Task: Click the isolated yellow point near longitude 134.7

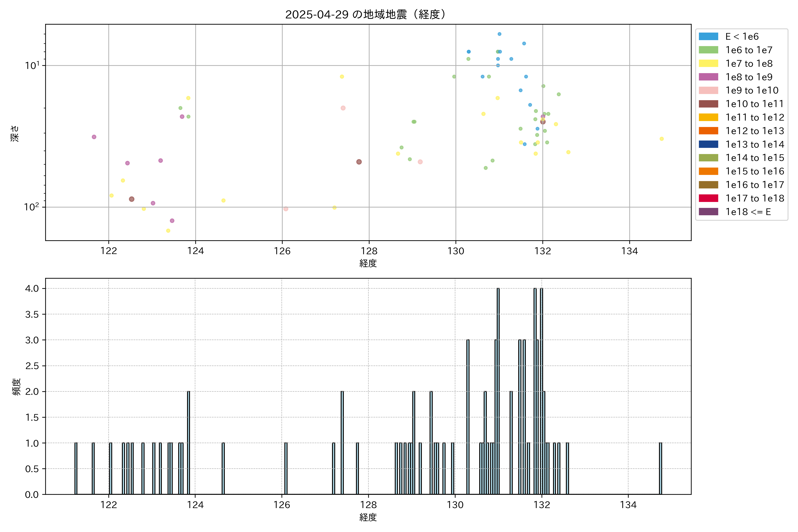Action: click(x=662, y=139)
